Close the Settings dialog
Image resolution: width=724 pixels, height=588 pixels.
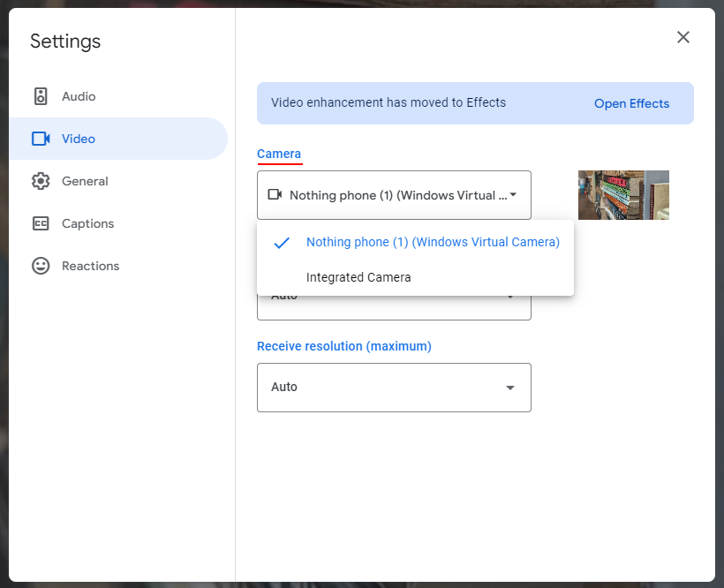pos(683,37)
